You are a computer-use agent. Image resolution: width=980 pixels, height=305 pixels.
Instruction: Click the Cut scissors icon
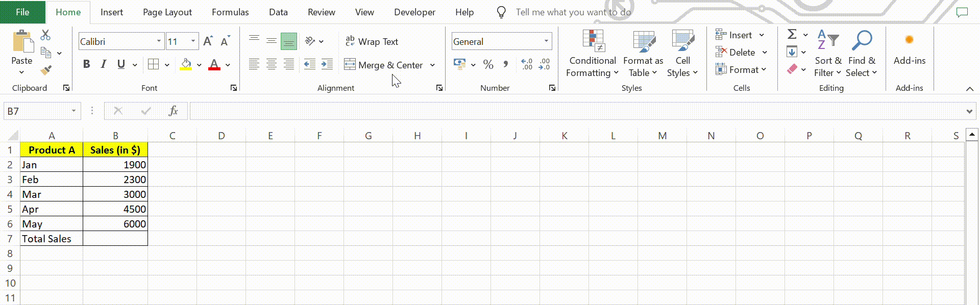(x=45, y=35)
